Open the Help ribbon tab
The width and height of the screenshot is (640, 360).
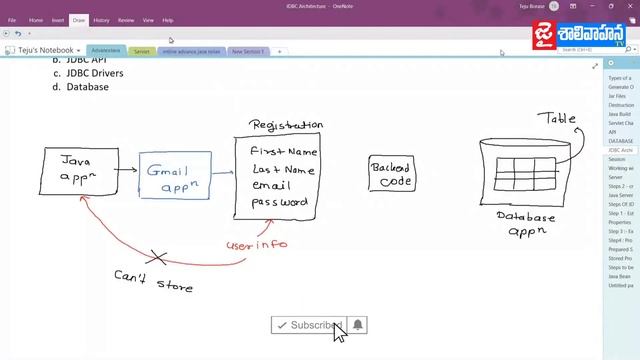(x=168, y=20)
